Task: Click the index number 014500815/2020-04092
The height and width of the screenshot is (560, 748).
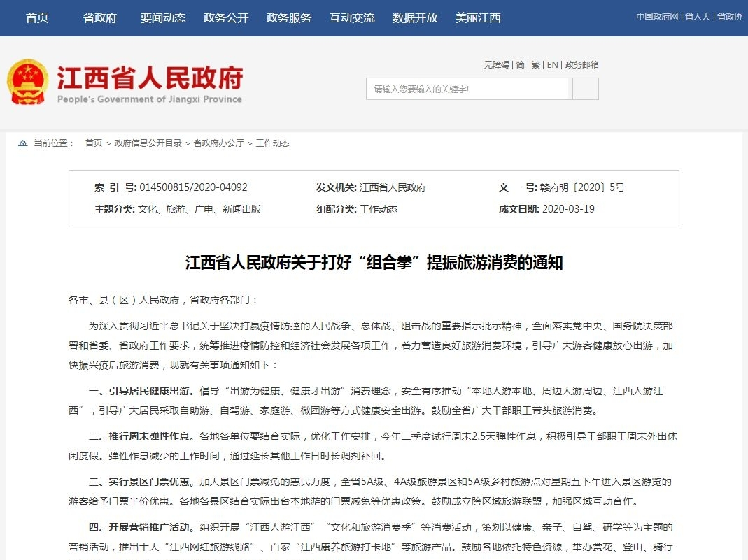Action: (193, 187)
